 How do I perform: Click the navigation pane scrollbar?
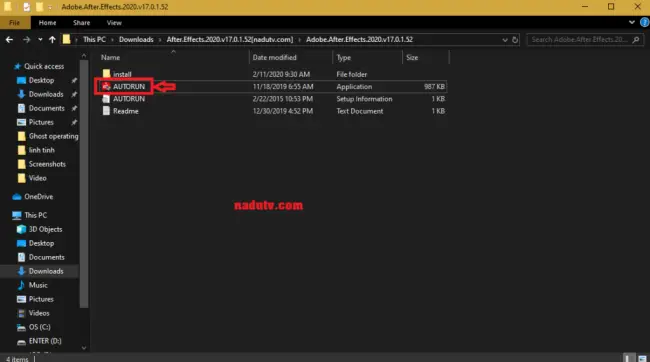[x=84, y=185]
